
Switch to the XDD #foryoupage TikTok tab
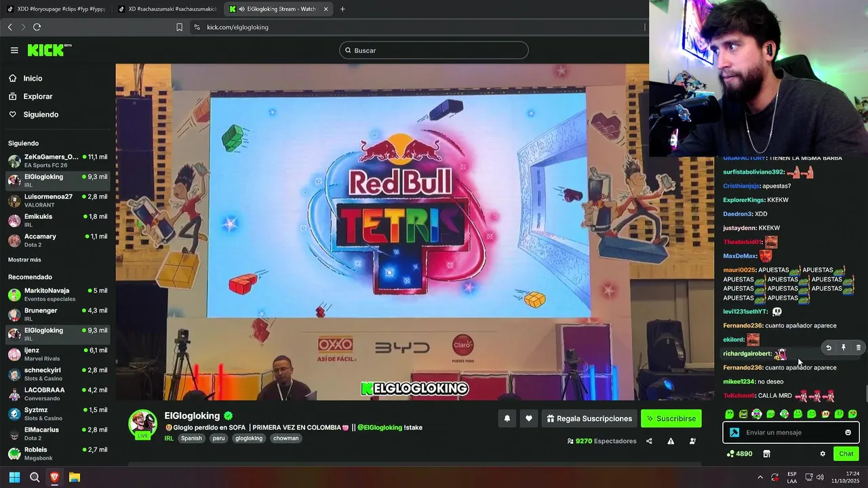pyautogui.click(x=57, y=9)
